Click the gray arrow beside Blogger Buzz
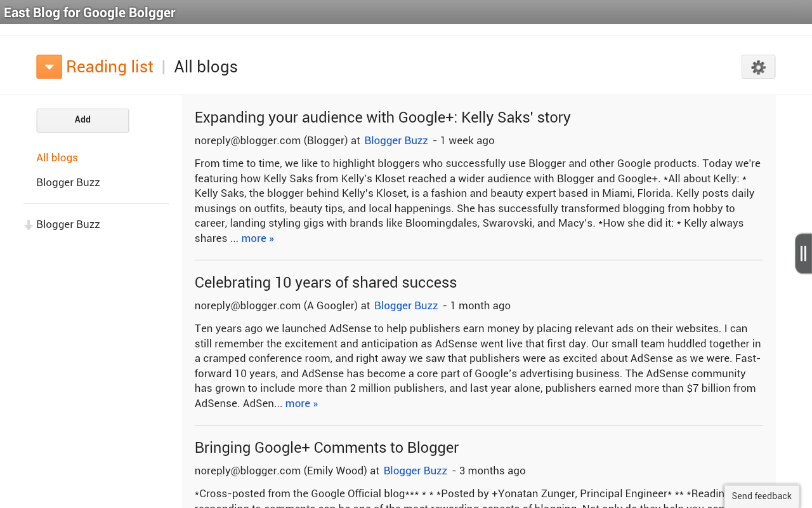 tap(29, 225)
